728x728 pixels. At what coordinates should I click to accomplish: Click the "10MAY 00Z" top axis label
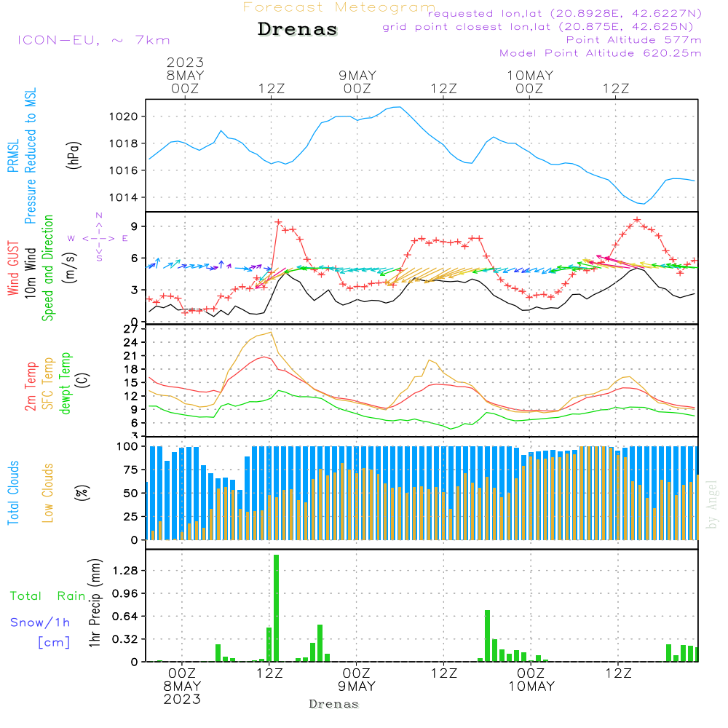[x=530, y=82]
